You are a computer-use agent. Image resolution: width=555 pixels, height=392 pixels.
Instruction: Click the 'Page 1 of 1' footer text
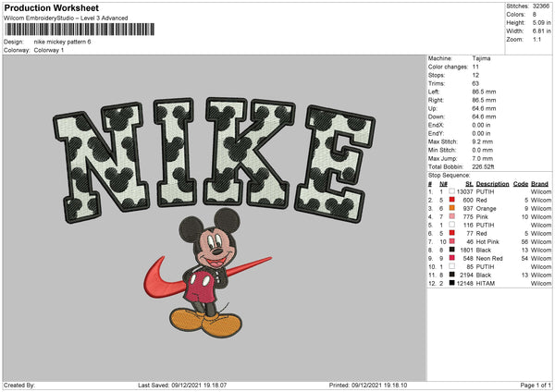click(536, 385)
